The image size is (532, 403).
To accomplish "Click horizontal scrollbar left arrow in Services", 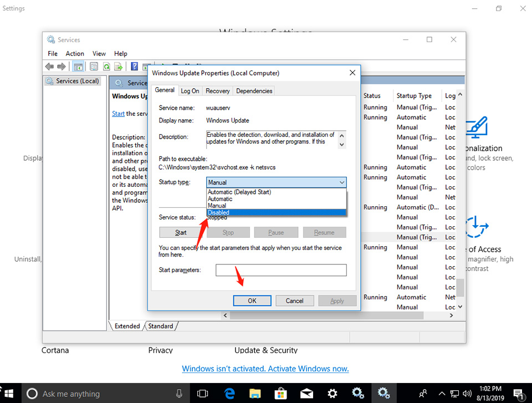I will [x=226, y=315].
